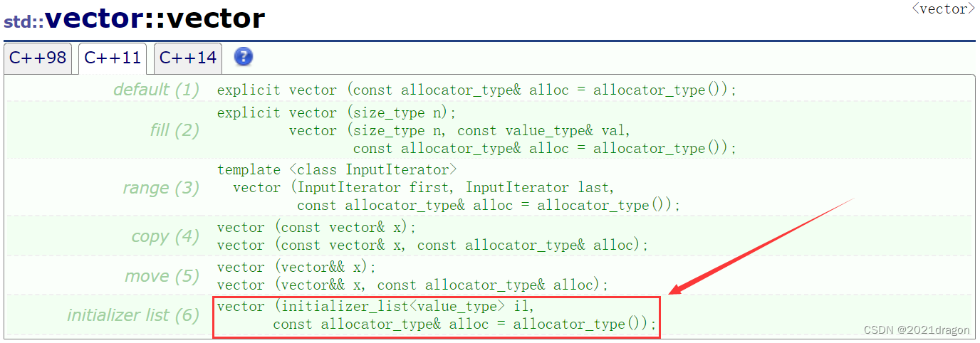
Task: Click the 'explicit vector (size_type n);' signature
Action: (336, 113)
